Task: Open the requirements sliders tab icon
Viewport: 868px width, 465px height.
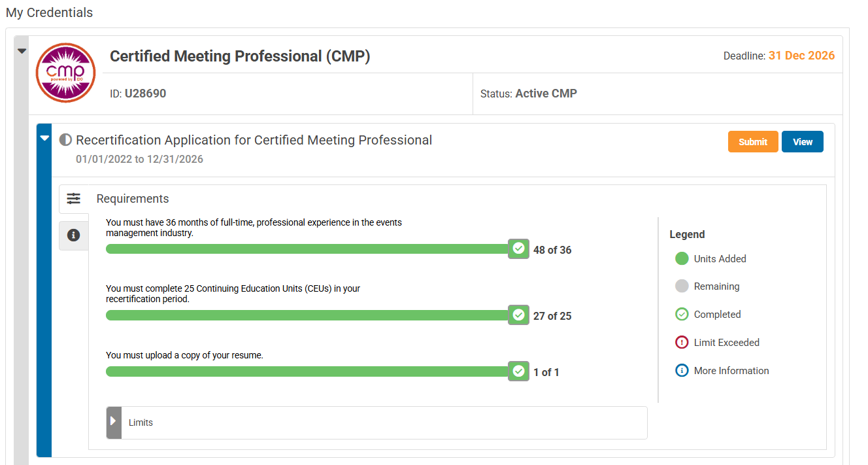Action: tap(74, 199)
